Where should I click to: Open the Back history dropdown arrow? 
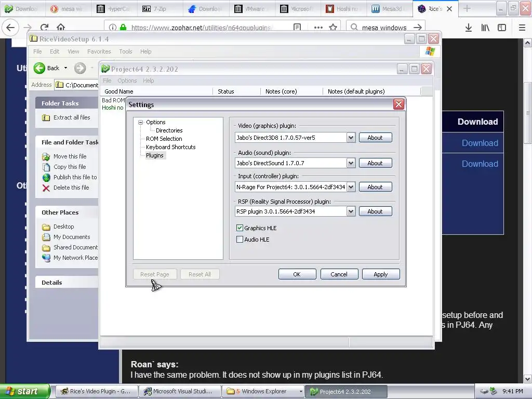tap(66, 68)
